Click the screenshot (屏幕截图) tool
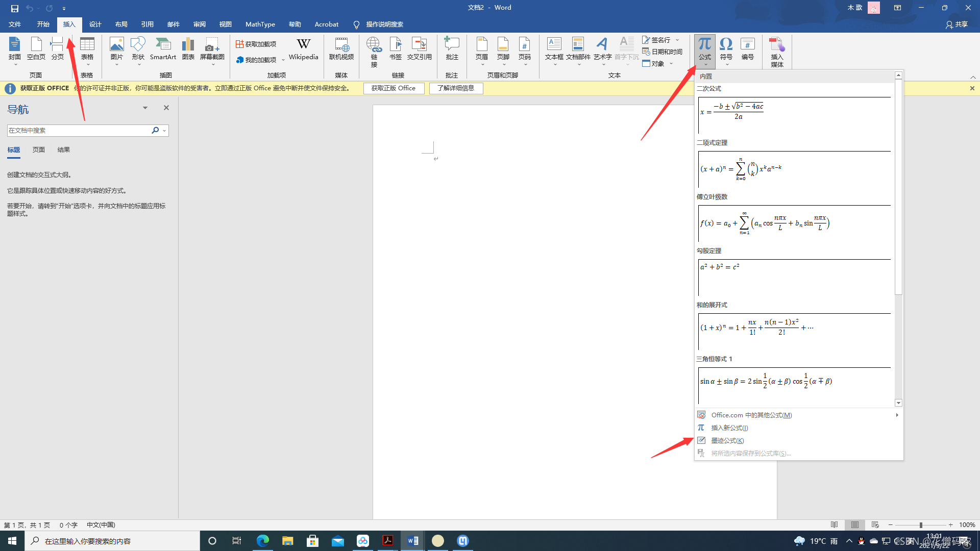 point(212,48)
